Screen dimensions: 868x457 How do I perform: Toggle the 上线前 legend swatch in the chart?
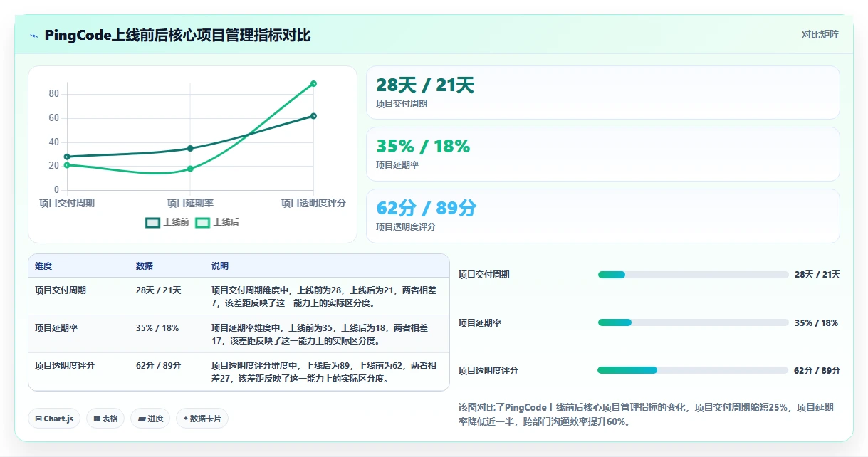click(x=152, y=222)
